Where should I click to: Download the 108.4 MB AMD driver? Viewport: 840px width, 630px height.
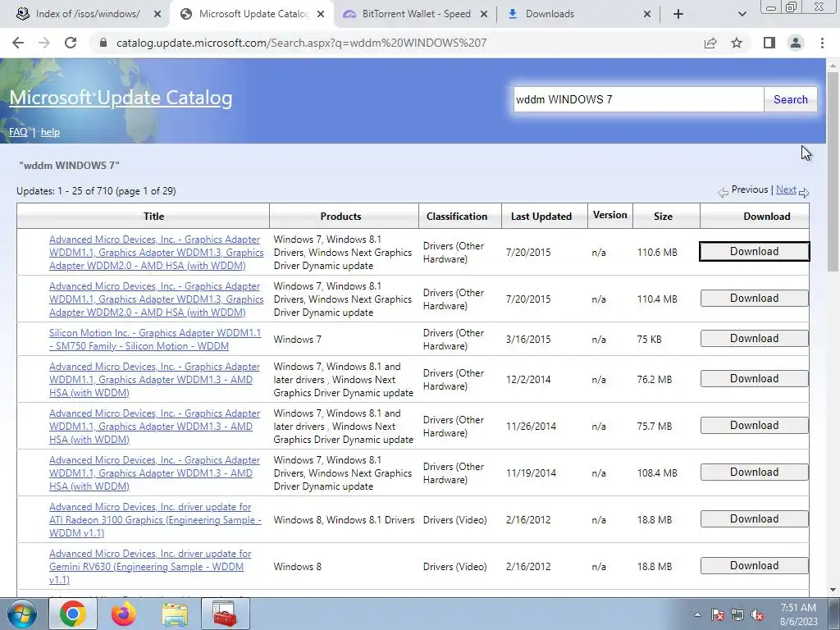point(755,472)
